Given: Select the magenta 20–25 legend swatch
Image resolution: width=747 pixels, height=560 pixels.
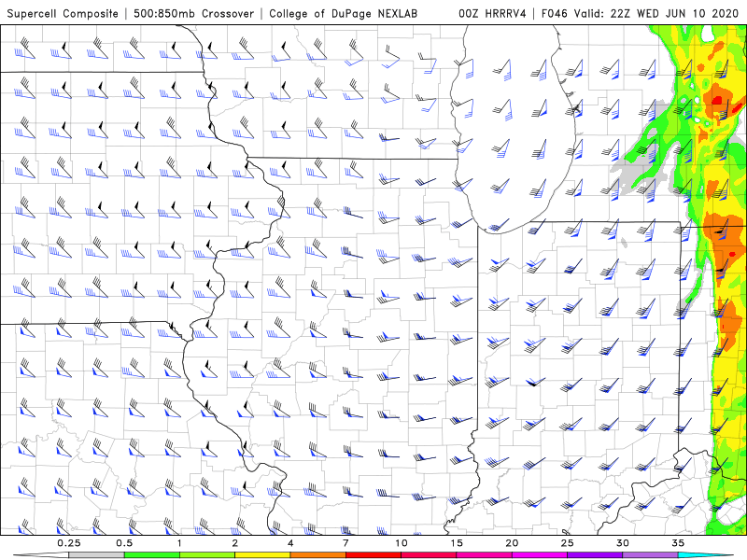Looking at the screenshot, I should tap(540, 555).
